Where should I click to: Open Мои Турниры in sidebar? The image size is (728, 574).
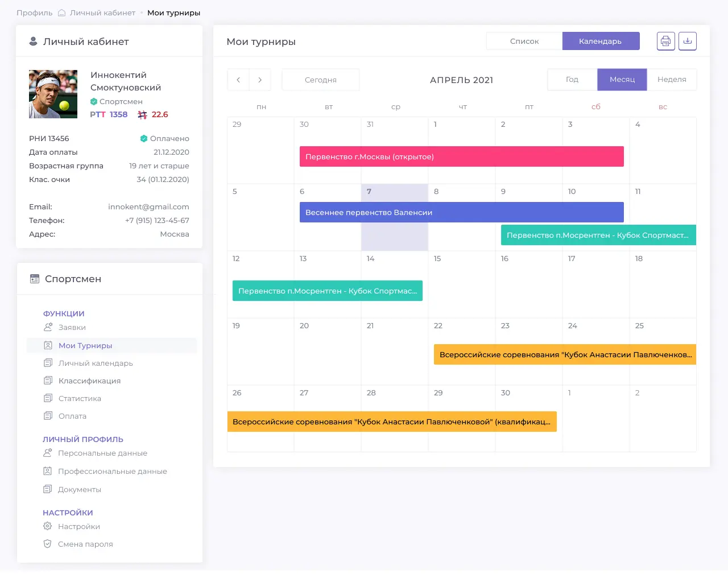(x=111, y=345)
